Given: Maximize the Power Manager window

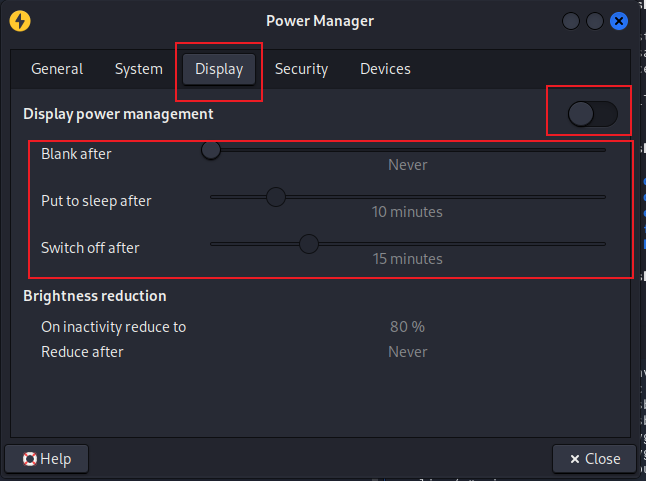Looking at the screenshot, I should 595,20.
